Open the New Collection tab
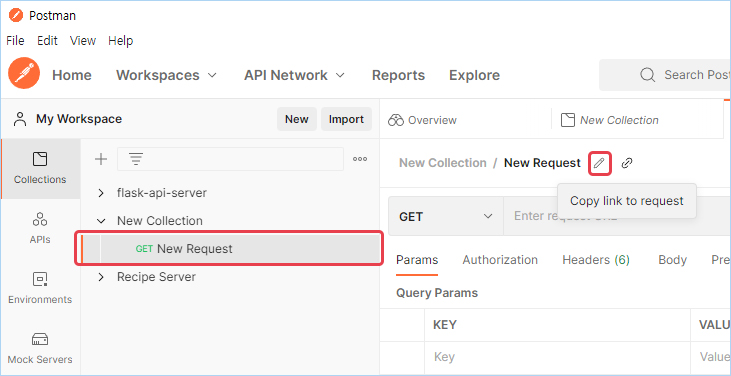 [609, 120]
